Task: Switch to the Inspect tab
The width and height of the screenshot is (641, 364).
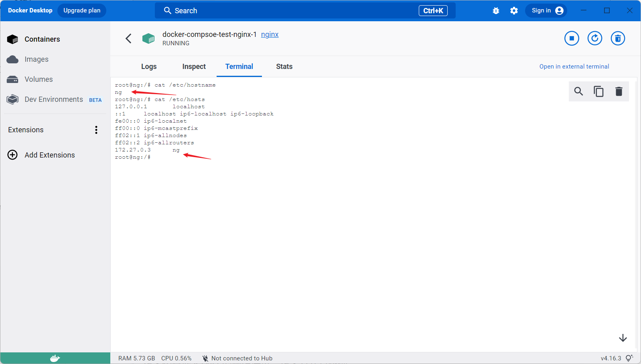Action: click(194, 67)
